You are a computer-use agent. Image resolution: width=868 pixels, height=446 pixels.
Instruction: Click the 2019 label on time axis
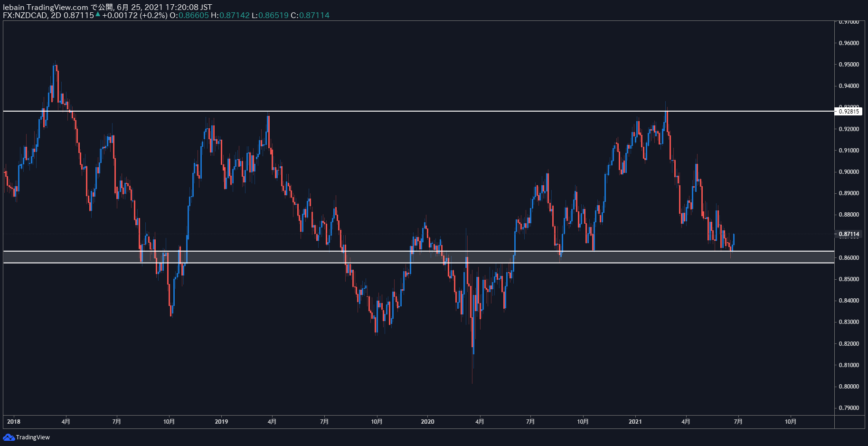[x=221, y=421]
